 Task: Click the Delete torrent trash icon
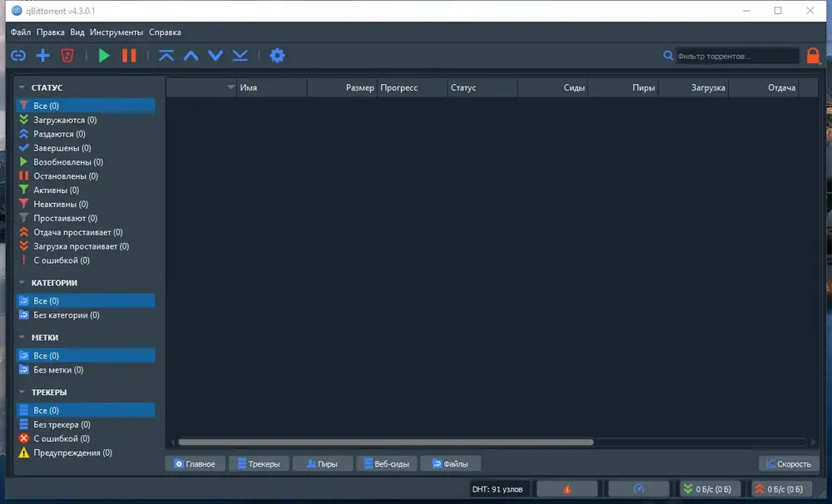tap(67, 55)
